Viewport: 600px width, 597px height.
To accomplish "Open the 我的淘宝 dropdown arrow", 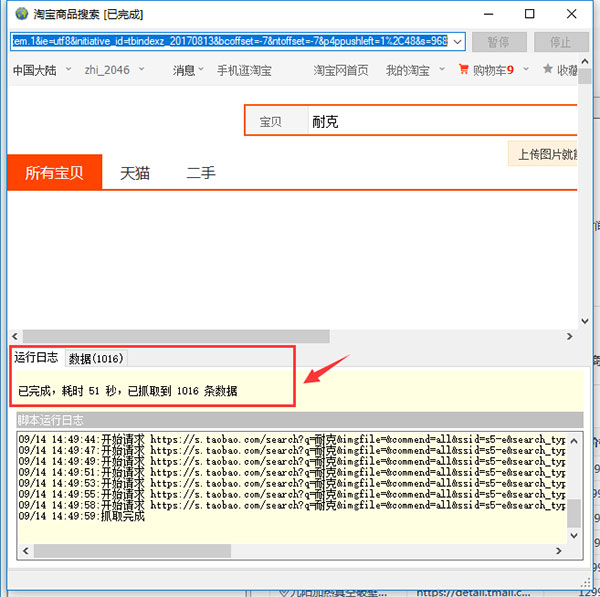I will pos(442,69).
